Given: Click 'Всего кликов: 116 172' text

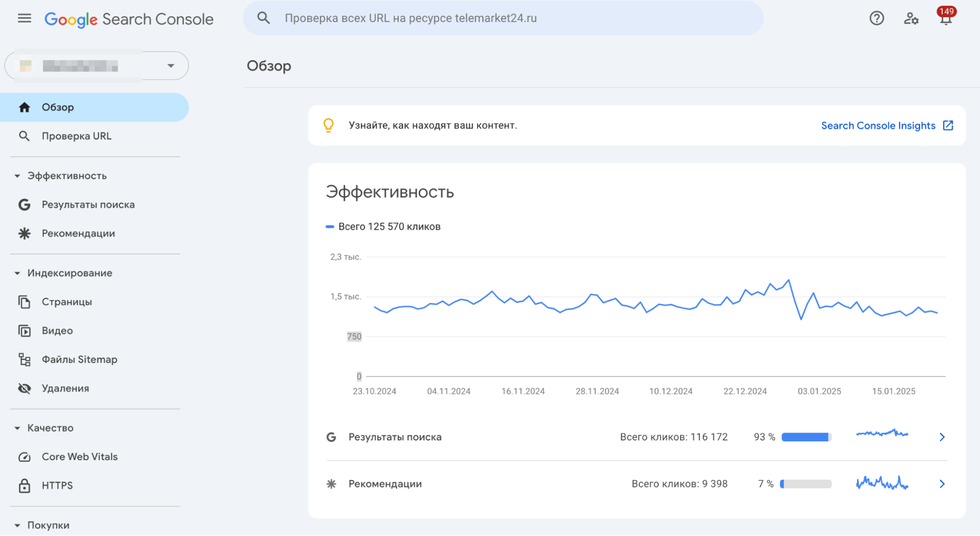Looking at the screenshot, I should point(674,437).
